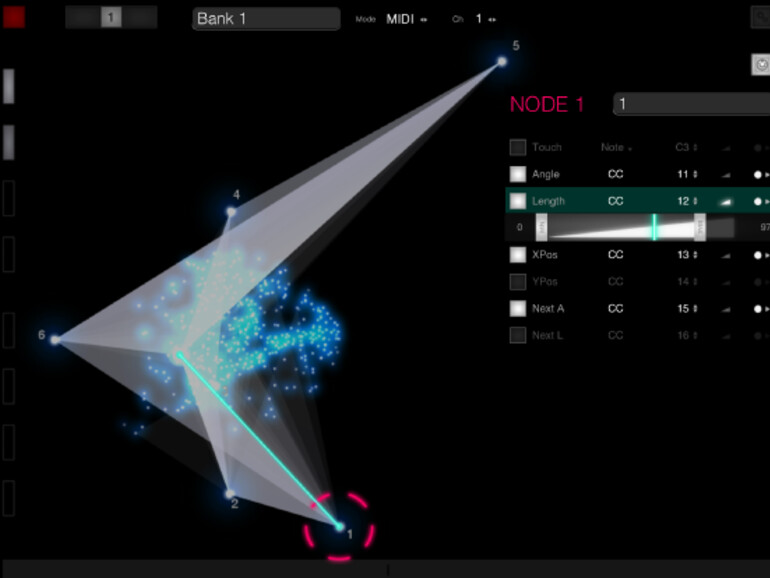Open the Ch 1 channel dropdown
Screen dimensions: 770x578
pos(485,19)
